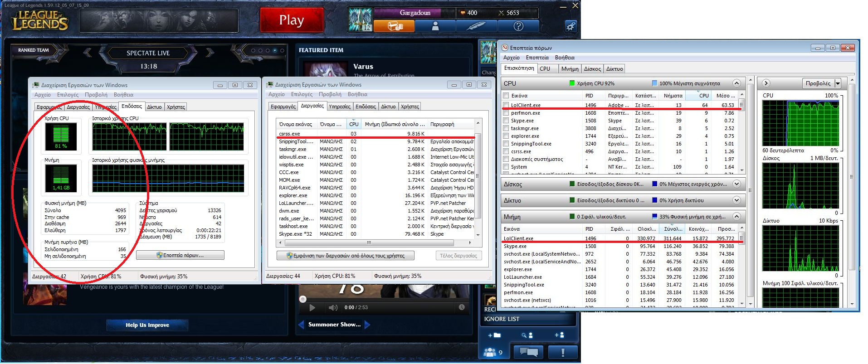The height and width of the screenshot is (364, 868).
Task: Click Εμφάνιση των διεργασιών από όλους τους χρήστες
Action: [346, 256]
